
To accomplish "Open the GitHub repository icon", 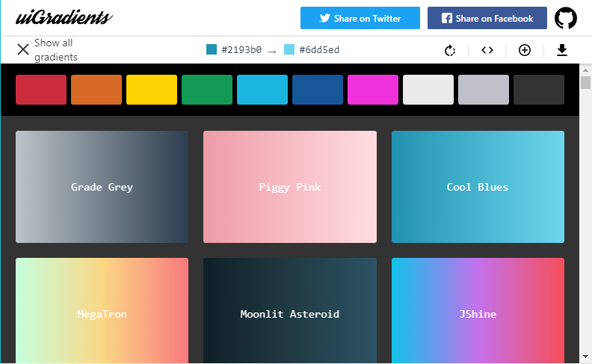I will tap(566, 18).
